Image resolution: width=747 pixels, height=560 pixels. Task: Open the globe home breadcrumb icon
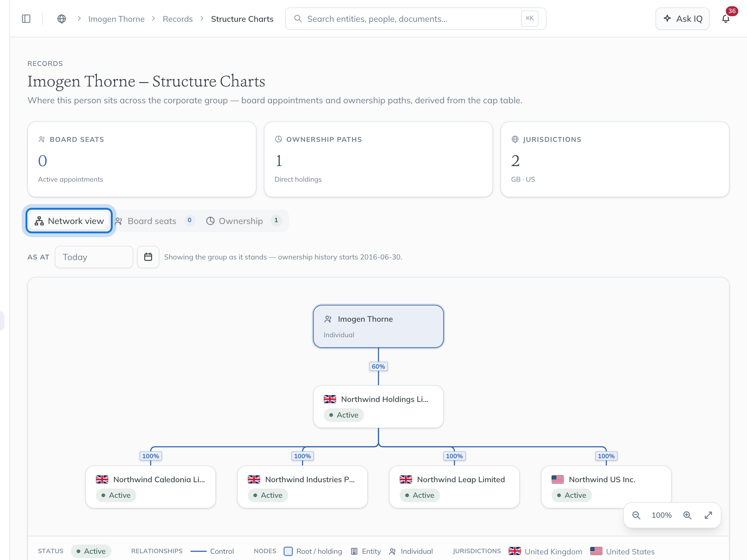point(61,19)
